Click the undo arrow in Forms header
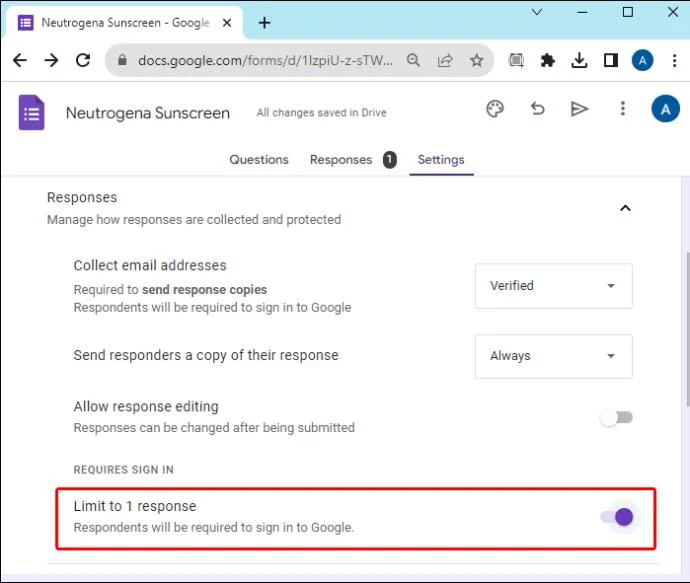The height and width of the screenshot is (583, 690). click(537, 109)
